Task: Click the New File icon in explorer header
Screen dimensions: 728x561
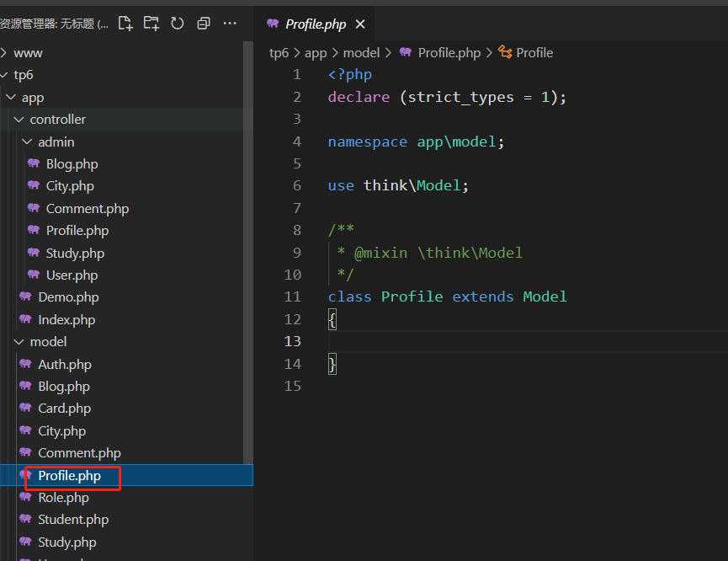Action: (125, 24)
